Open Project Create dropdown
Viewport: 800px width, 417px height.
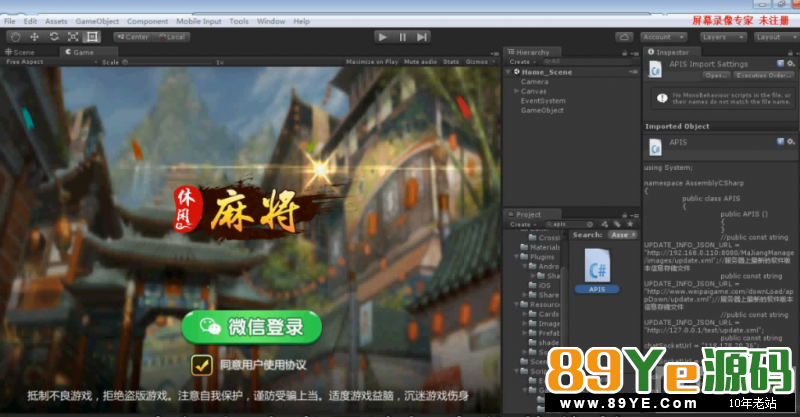point(522,225)
